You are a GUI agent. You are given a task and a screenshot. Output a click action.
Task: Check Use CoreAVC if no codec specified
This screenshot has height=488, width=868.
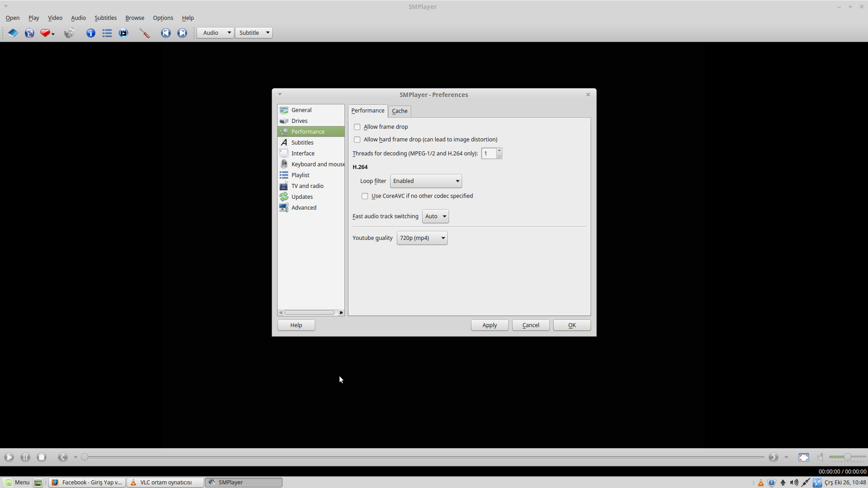coord(365,196)
